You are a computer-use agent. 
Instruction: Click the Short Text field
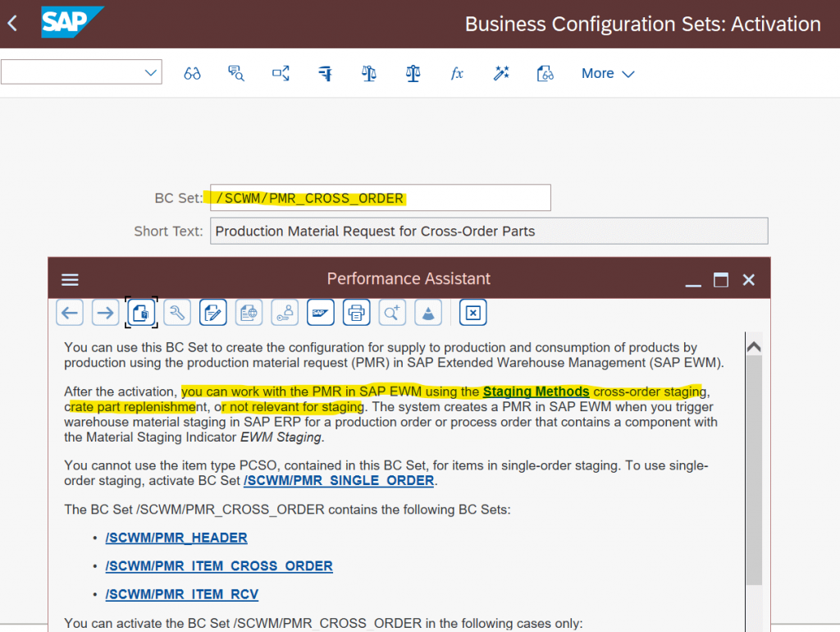(x=489, y=231)
